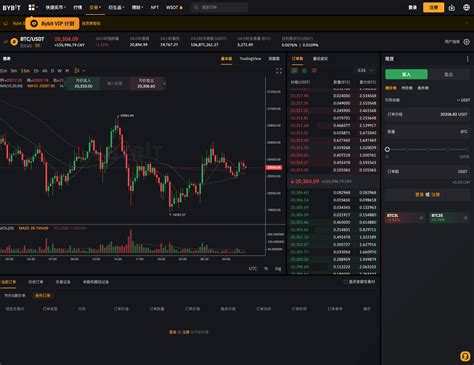Viewport: 474px width, 365px height.
Task: Click the flame icon beside WSOT
Action: (x=181, y=7)
